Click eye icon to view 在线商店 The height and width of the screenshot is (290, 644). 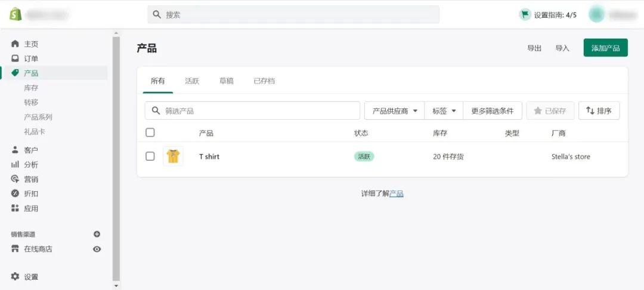pyautogui.click(x=97, y=249)
